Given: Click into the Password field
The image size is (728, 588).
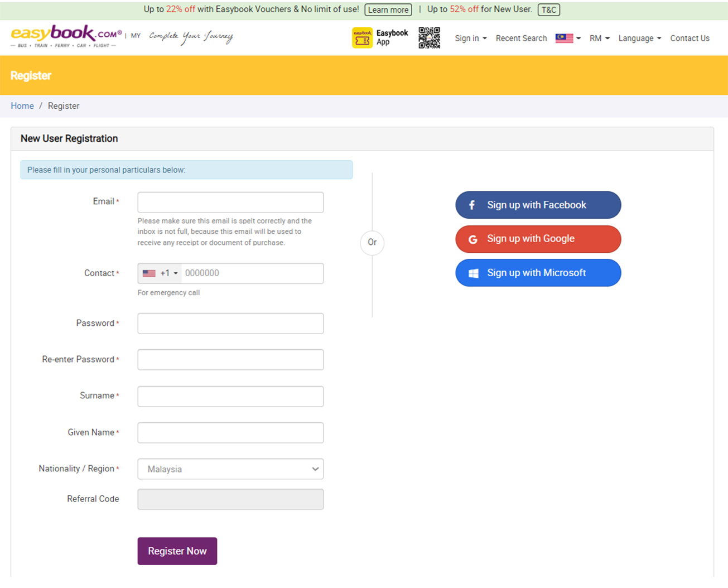Looking at the screenshot, I should point(230,324).
